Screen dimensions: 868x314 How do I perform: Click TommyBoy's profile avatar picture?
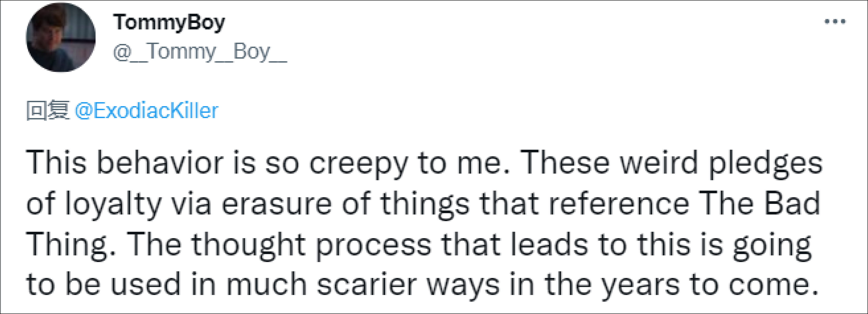[61, 37]
